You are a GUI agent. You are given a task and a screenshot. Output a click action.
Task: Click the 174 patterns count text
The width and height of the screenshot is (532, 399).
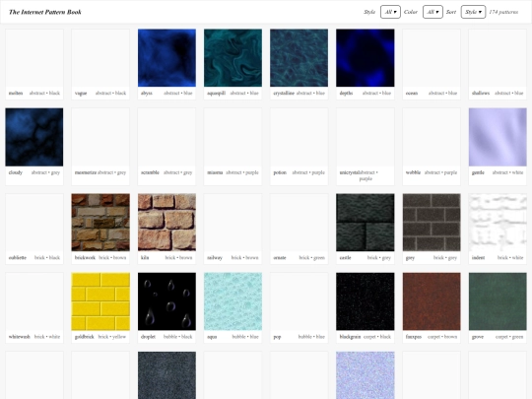tap(503, 12)
